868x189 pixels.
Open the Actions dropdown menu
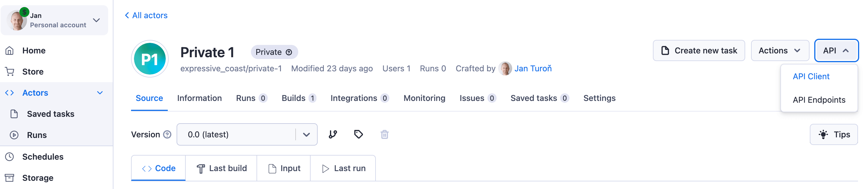(x=779, y=50)
